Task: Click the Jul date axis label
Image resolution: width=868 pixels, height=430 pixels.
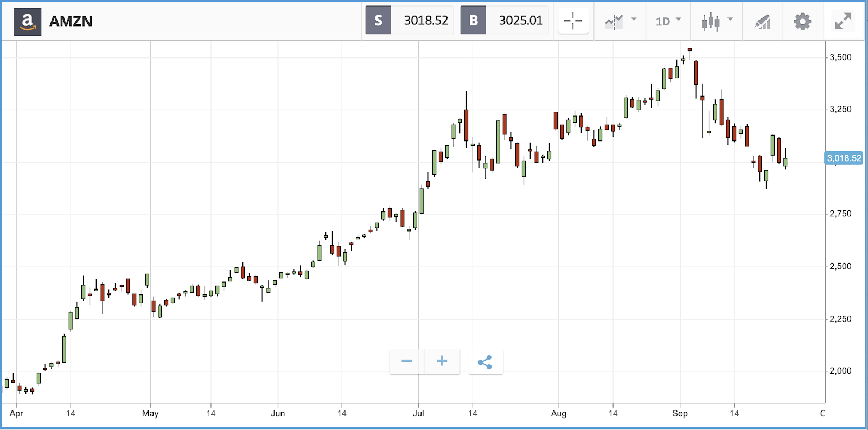Action: point(418,414)
